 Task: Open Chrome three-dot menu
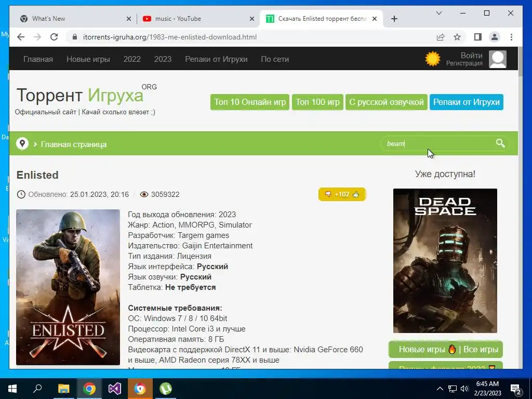[x=511, y=37]
